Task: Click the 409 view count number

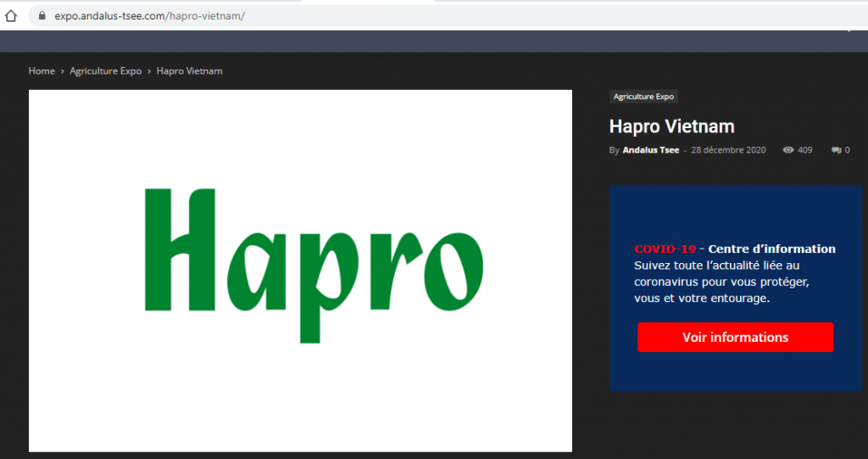Action: [x=804, y=150]
